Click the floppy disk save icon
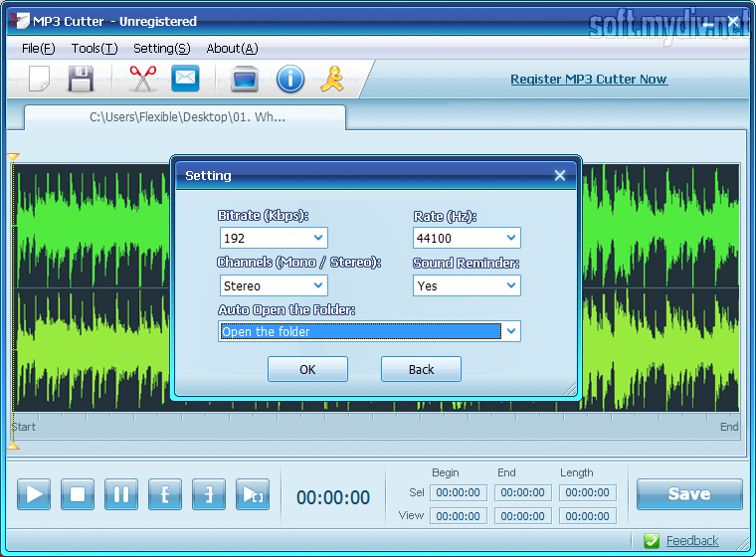This screenshot has height=557, width=756. tap(81, 79)
